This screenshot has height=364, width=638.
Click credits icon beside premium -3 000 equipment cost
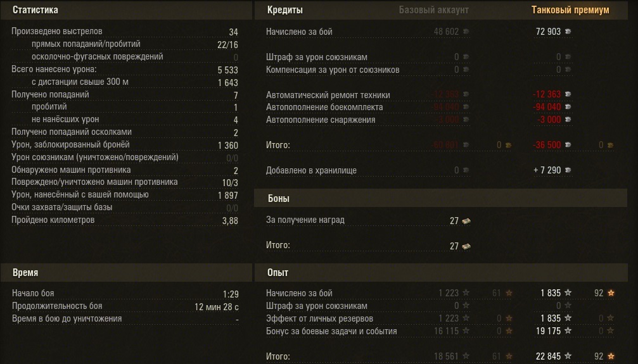(x=568, y=120)
